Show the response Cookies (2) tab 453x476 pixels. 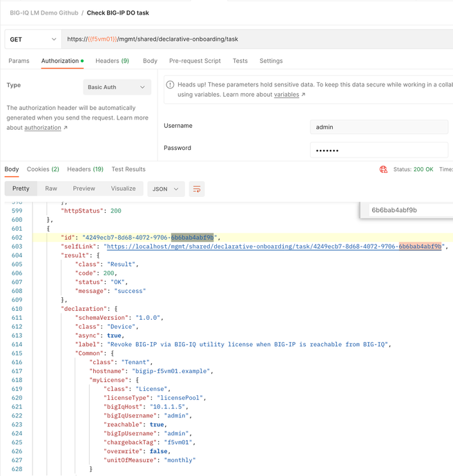(x=43, y=169)
